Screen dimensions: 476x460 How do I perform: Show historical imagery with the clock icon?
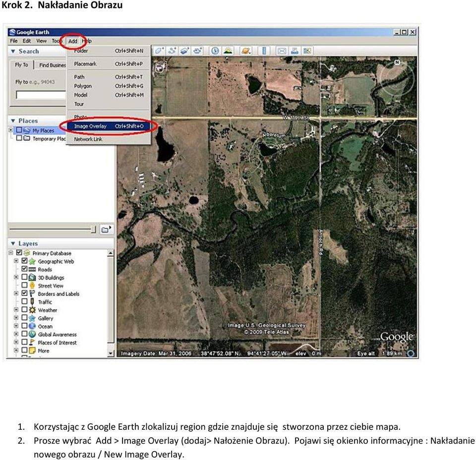coord(215,51)
